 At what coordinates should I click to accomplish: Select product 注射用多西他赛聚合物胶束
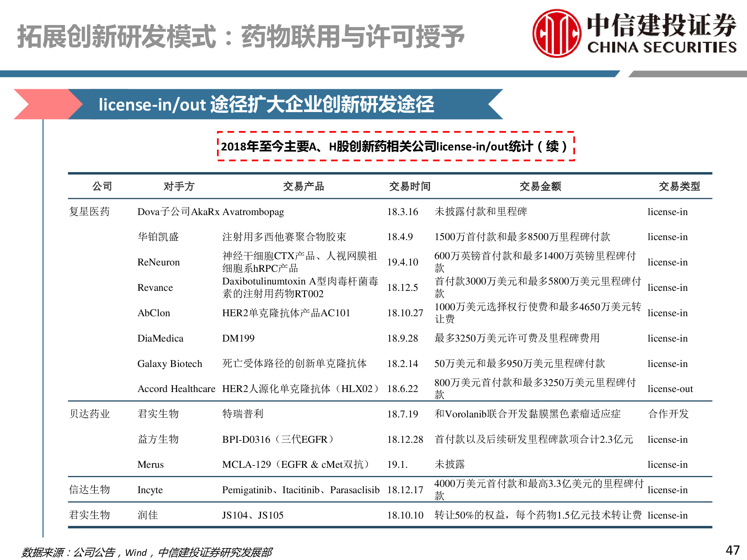point(284,237)
